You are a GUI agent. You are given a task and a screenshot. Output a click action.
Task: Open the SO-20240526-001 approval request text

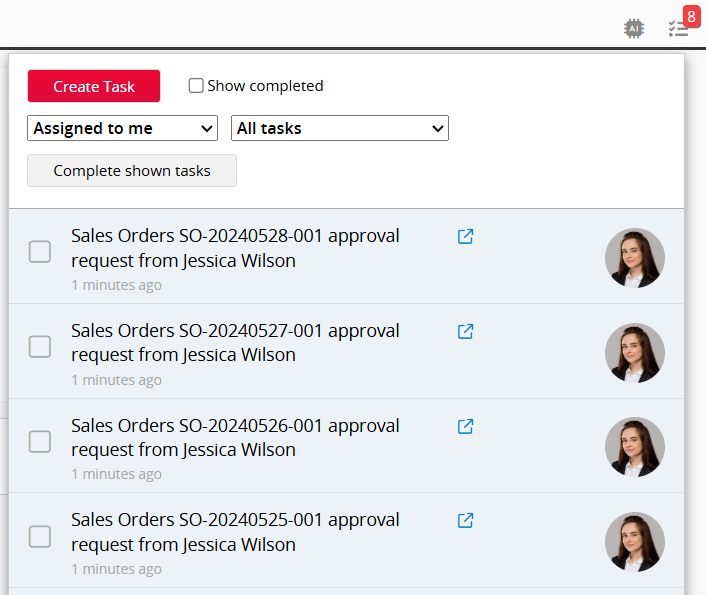tap(235, 437)
